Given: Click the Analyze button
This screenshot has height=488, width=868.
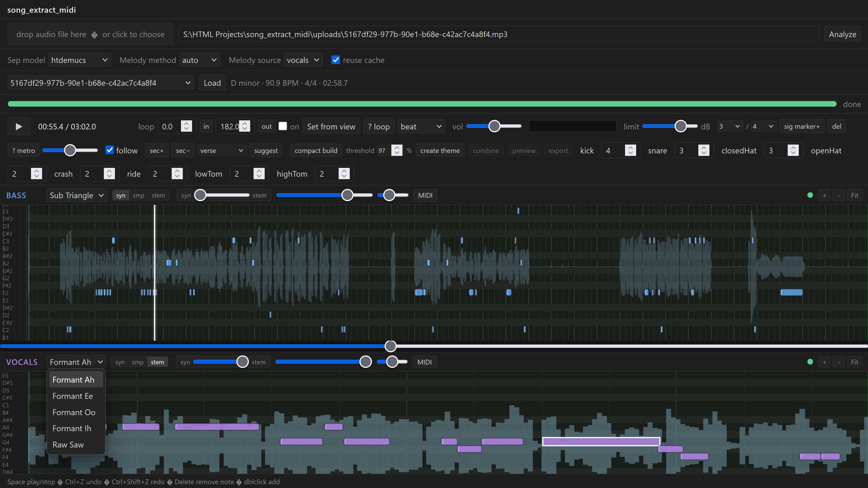Looking at the screenshot, I should pyautogui.click(x=842, y=34).
